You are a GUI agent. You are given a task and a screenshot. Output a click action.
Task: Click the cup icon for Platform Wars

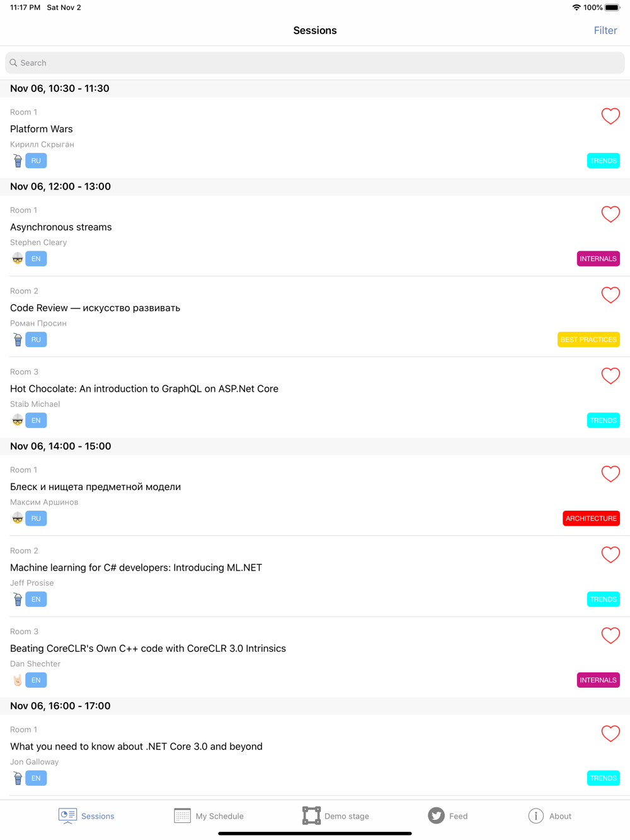(18, 161)
